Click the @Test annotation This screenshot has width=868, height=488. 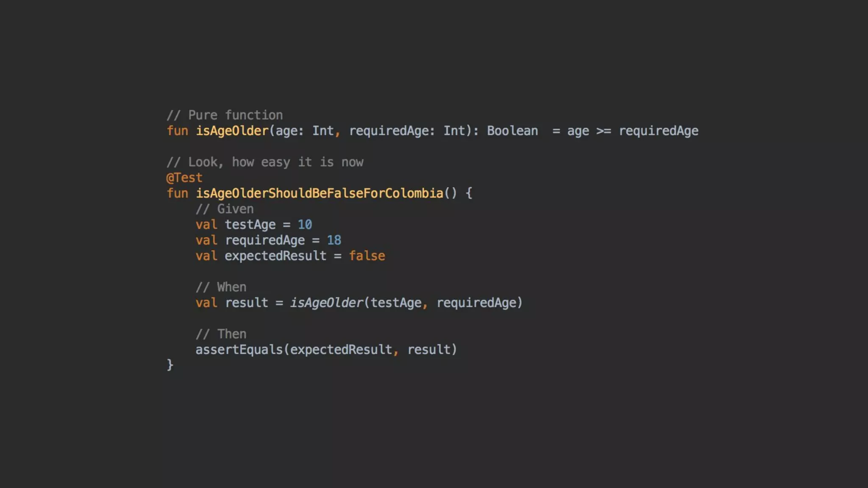pyautogui.click(x=184, y=177)
